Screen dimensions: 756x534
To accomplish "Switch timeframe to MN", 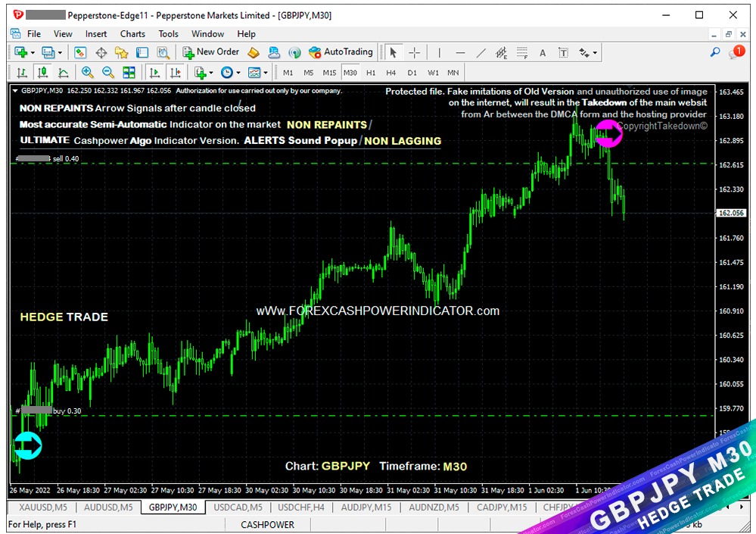I will (x=453, y=73).
